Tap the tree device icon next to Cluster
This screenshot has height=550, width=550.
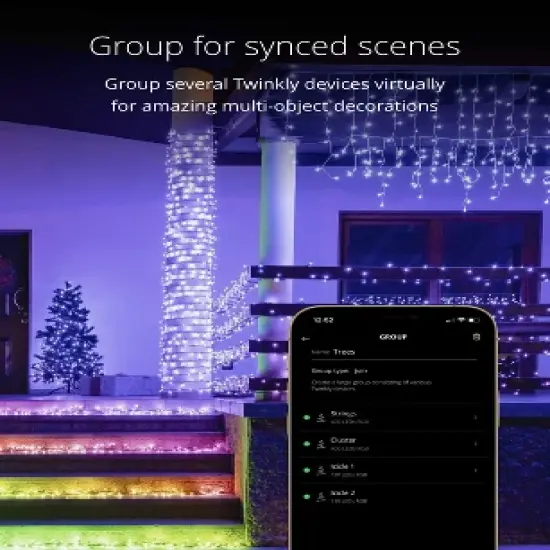tap(321, 444)
